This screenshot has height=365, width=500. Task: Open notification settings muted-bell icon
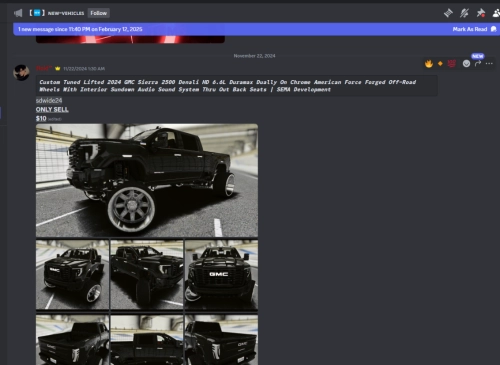[x=464, y=13]
